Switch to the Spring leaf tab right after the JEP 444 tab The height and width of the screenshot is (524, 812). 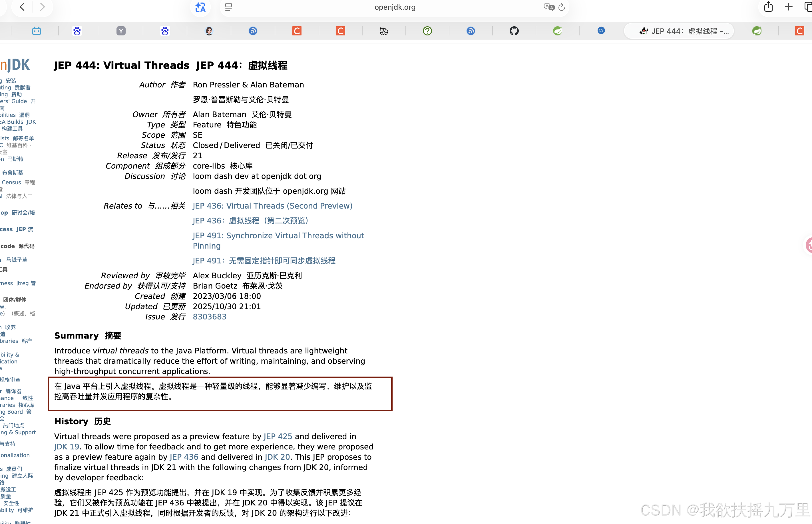757,31
